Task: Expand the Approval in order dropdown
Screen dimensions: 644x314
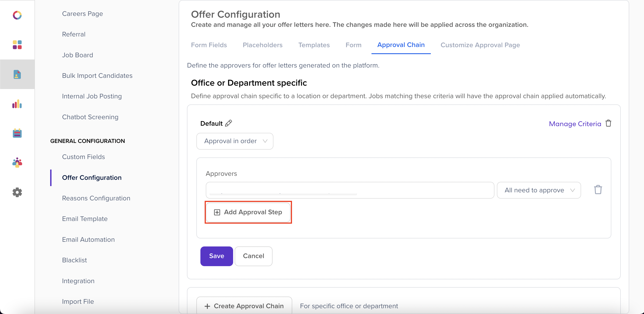Action: (235, 141)
